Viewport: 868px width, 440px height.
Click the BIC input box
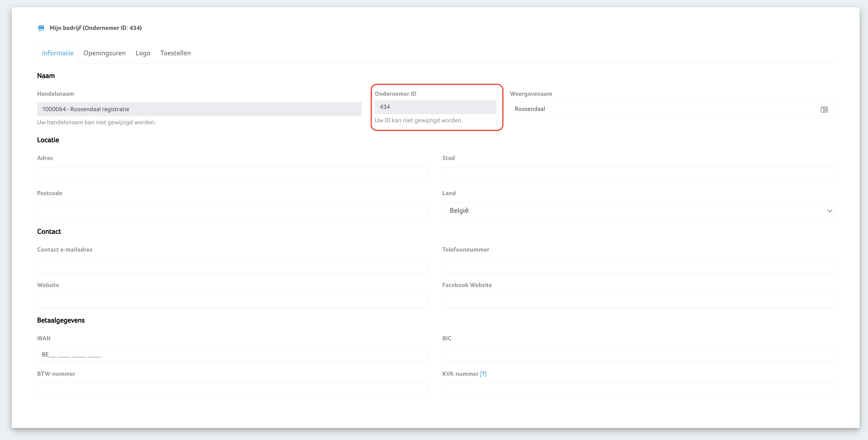(638, 354)
